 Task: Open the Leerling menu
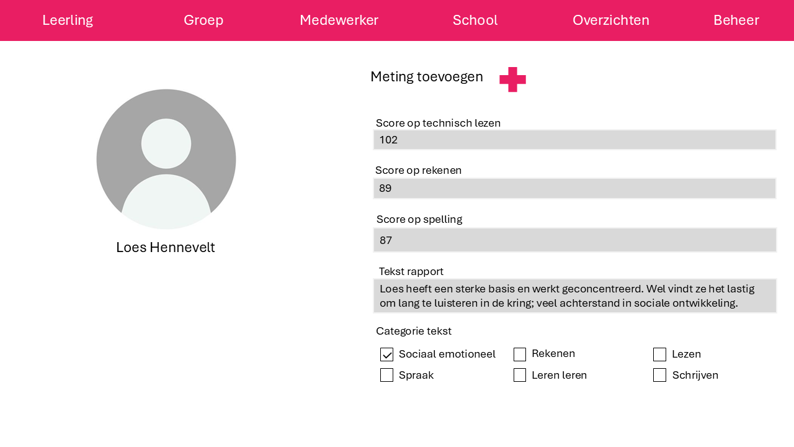tap(68, 20)
